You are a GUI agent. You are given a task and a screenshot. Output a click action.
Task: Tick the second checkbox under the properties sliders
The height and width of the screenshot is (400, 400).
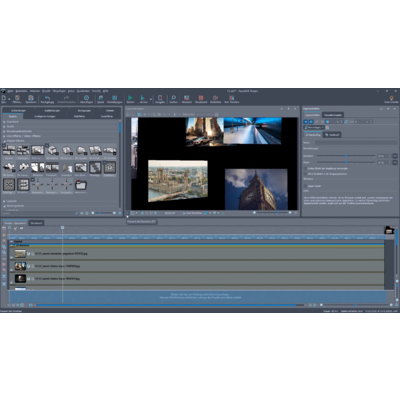coord(305,174)
